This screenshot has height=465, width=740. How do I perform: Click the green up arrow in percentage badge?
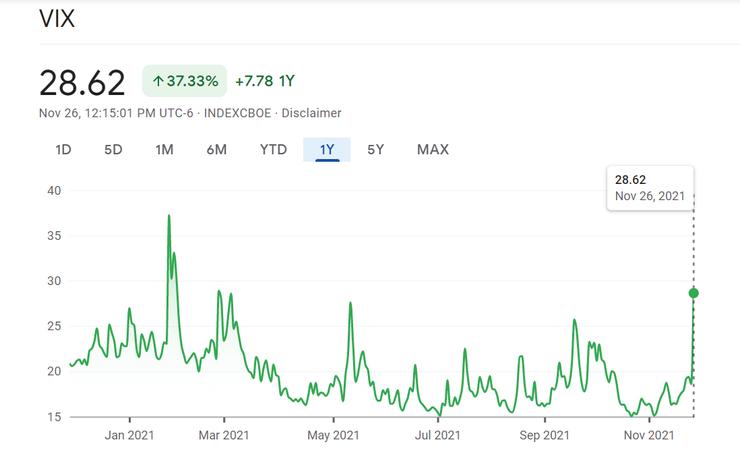(x=158, y=81)
